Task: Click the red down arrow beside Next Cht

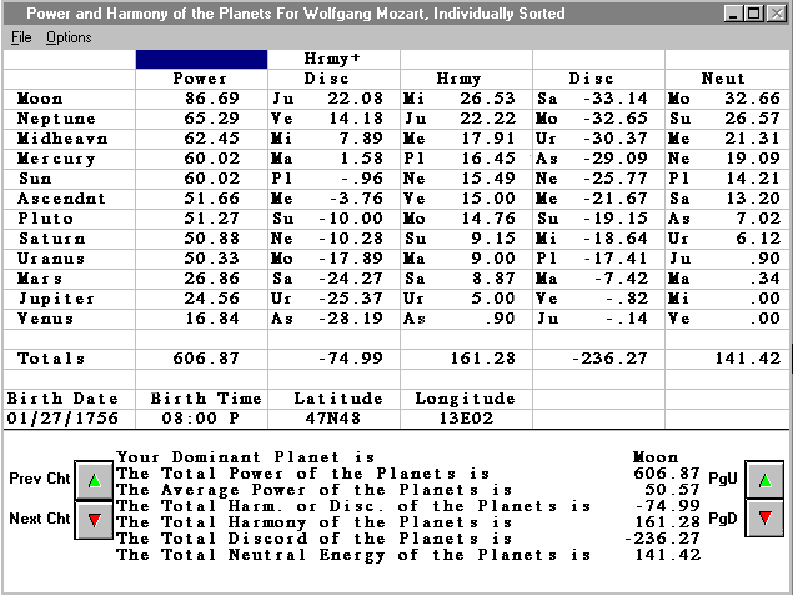Action: pyautogui.click(x=94, y=520)
